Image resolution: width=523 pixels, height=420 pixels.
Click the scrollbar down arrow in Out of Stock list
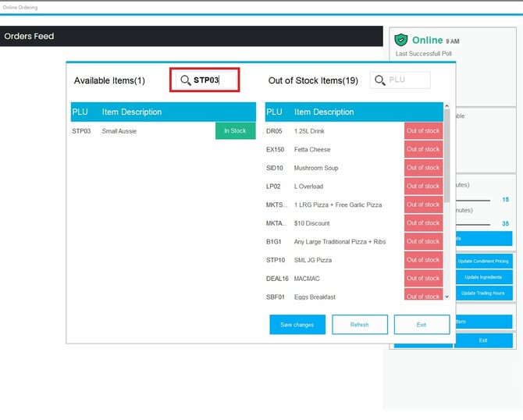click(x=447, y=297)
